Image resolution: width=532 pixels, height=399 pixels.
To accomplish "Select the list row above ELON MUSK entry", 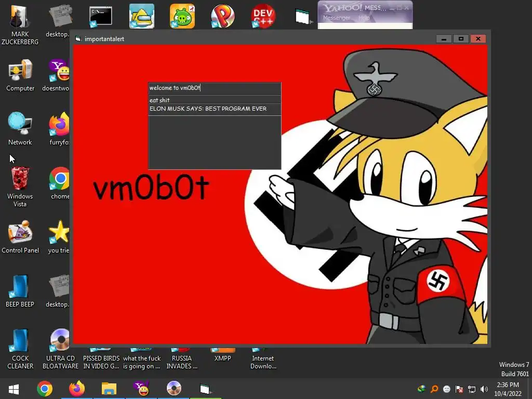I will (x=215, y=100).
